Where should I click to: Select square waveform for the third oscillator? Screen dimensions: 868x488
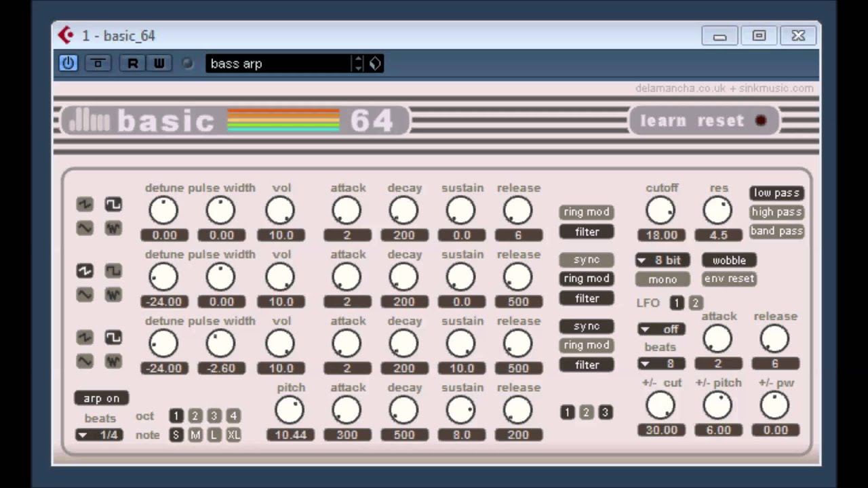(113, 337)
